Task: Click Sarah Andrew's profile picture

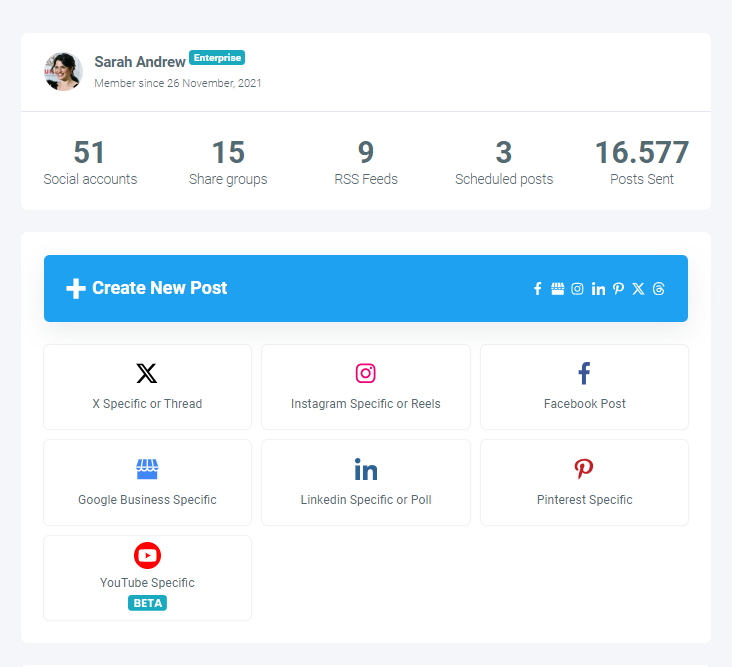Action: (x=63, y=71)
